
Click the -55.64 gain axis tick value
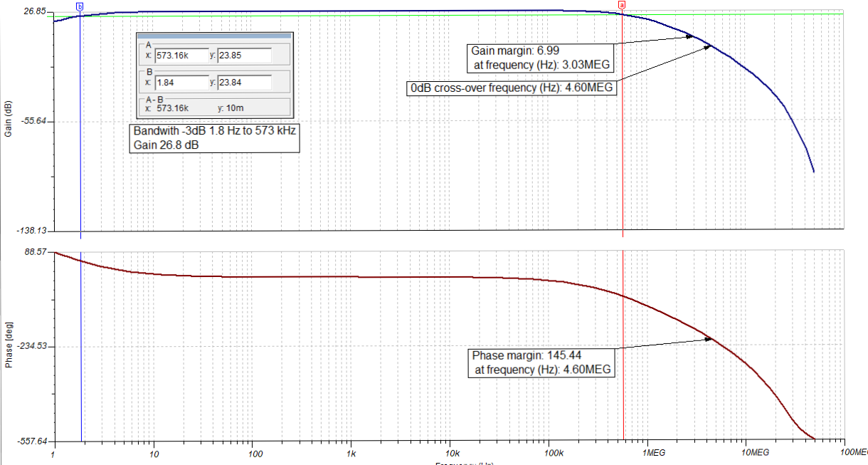(x=33, y=122)
